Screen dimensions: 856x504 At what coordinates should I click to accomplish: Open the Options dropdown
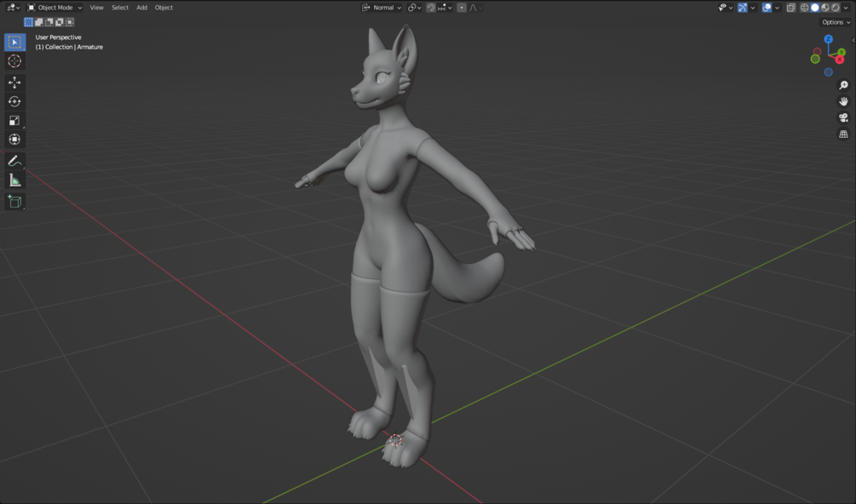pyautogui.click(x=836, y=22)
